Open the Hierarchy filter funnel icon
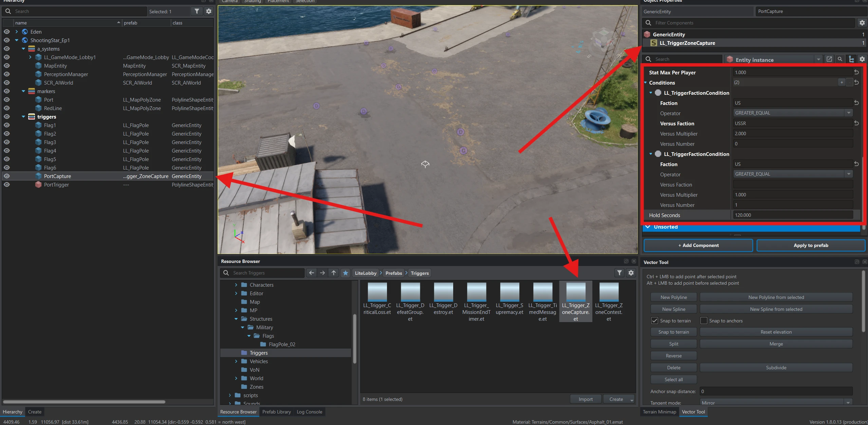The width and height of the screenshot is (868, 425). (x=197, y=11)
